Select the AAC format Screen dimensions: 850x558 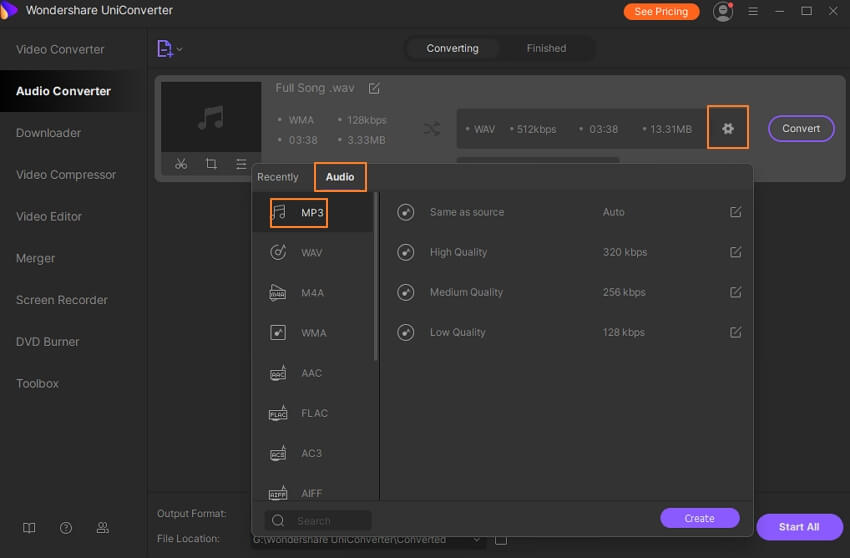coord(313,373)
